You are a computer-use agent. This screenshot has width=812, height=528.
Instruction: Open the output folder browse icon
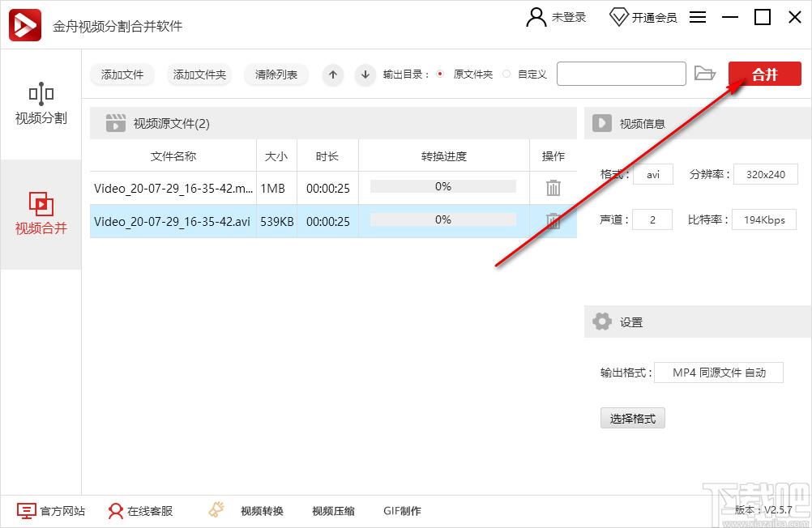point(705,74)
